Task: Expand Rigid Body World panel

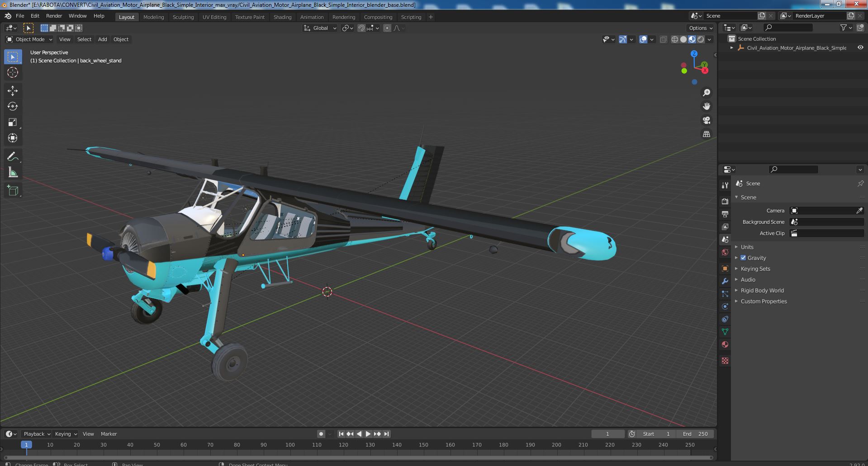Action: [x=762, y=290]
